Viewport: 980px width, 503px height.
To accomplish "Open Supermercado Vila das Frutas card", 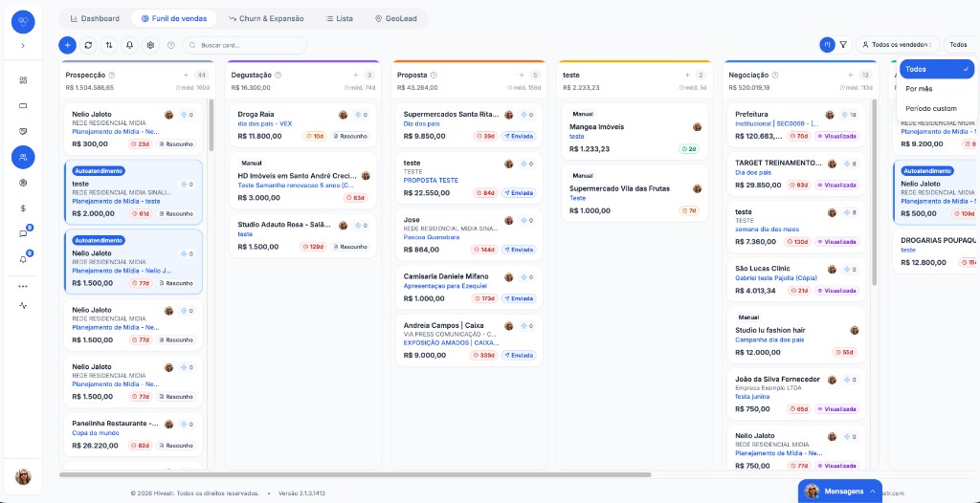I will coord(635,193).
